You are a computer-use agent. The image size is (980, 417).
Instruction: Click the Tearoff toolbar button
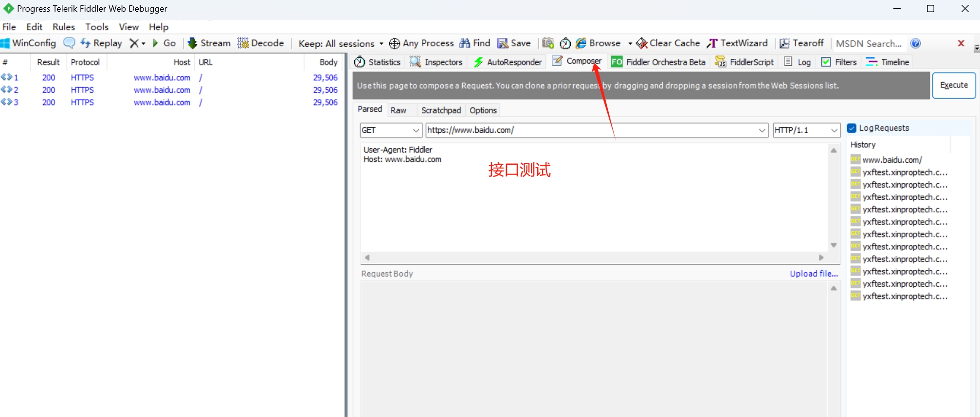(801, 43)
